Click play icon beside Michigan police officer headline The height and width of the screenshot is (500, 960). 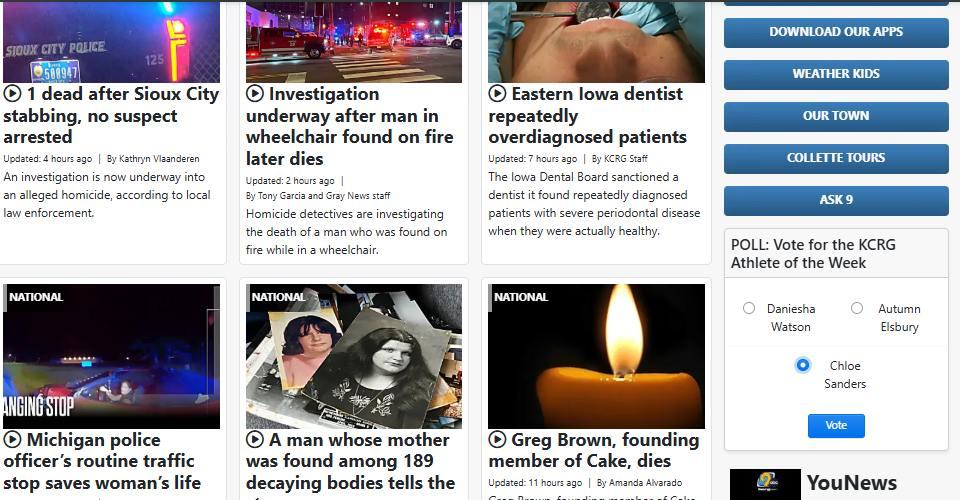(12, 439)
